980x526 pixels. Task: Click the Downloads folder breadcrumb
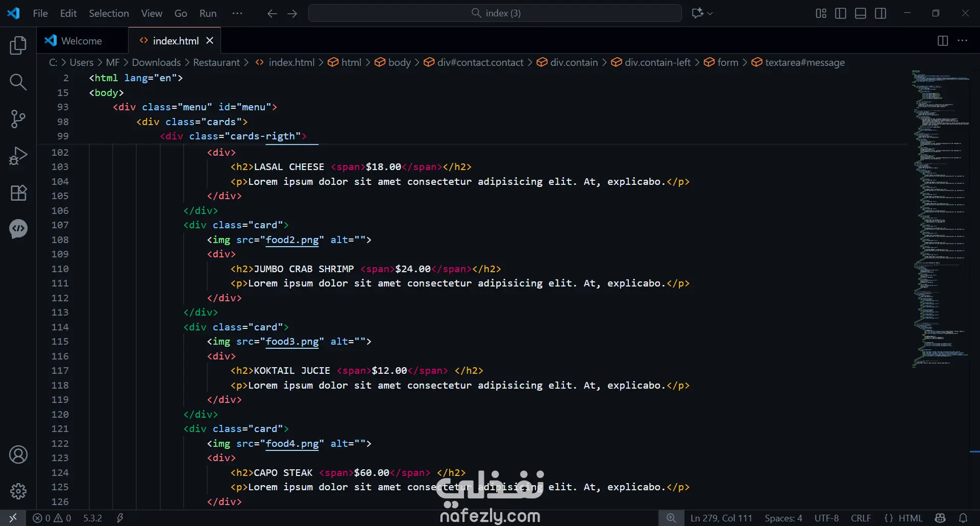156,62
